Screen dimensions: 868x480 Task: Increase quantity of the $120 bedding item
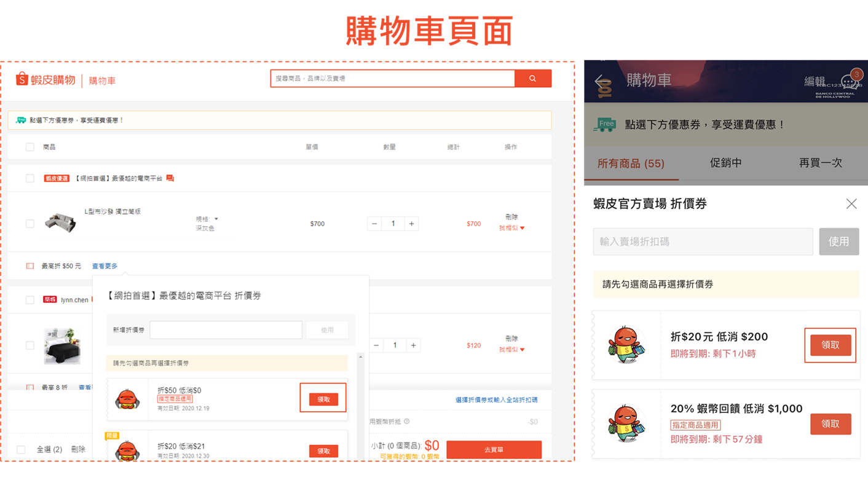414,345
